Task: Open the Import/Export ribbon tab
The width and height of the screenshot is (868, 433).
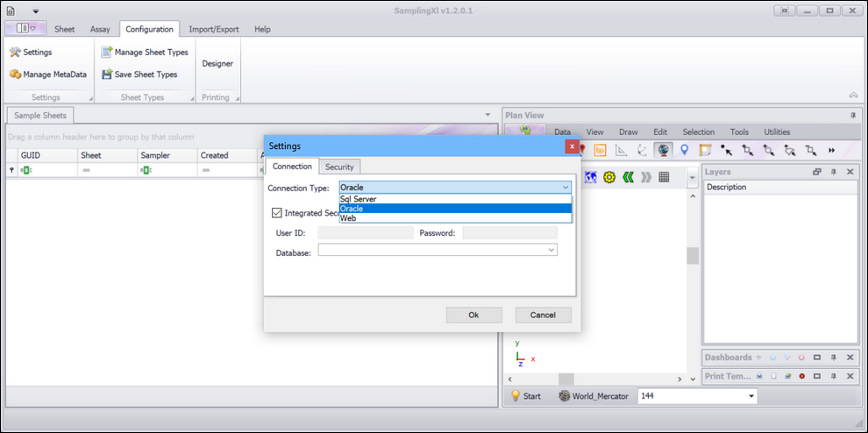Action: coord(214,29)
